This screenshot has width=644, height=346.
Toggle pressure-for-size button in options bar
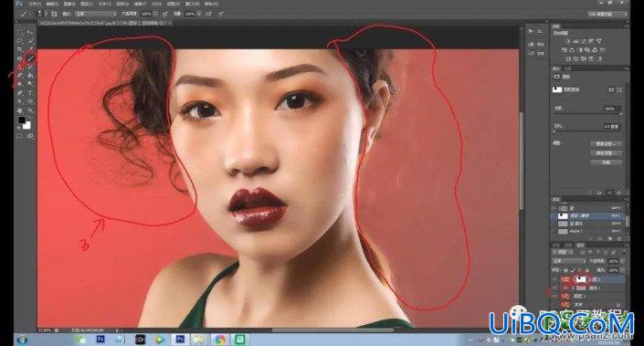(x=220, y=14)
